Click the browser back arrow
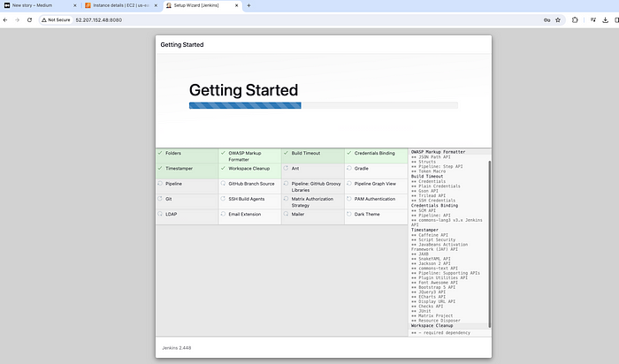The image size is (619, 364). pos(5,19)
